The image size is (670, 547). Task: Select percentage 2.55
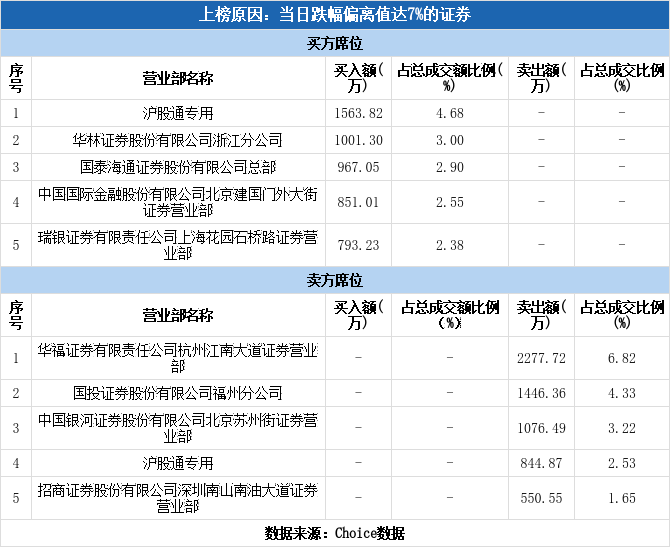click(x=450, y=202)
